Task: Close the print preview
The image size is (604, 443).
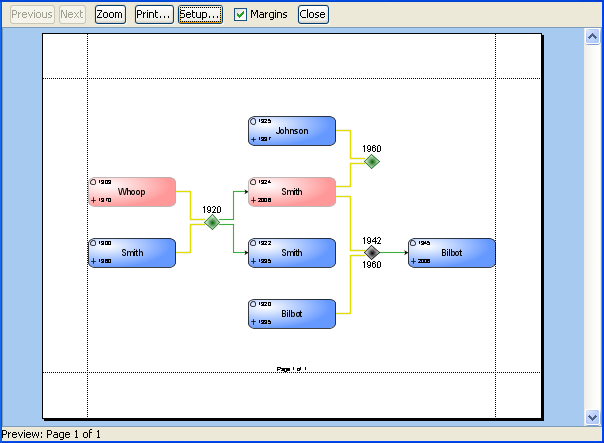Action: click(x=312, y=15)
